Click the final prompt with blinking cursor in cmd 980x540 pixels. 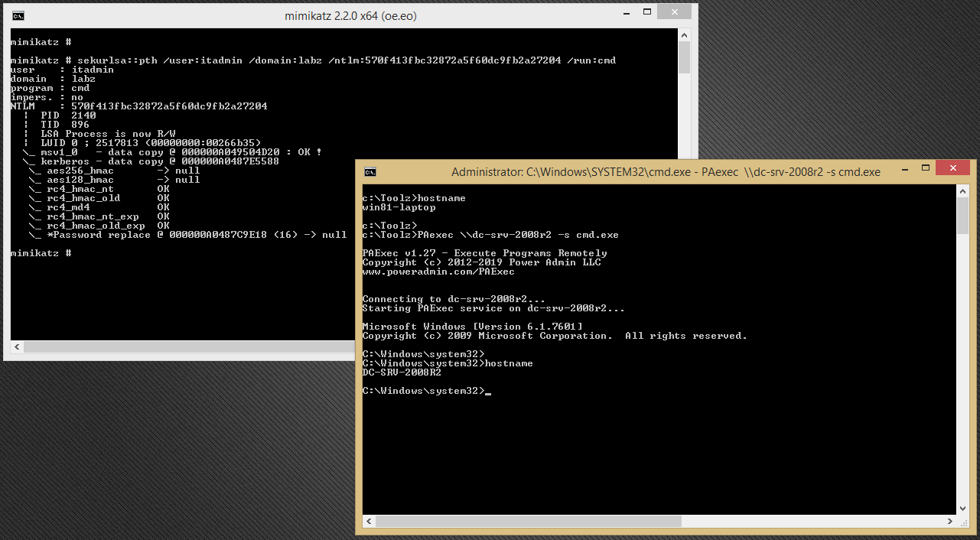click(426, 391)
